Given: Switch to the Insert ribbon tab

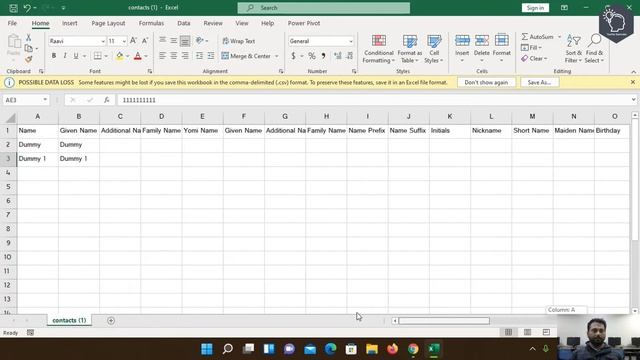Looking at the screenshot, I should tap(70, 23).
